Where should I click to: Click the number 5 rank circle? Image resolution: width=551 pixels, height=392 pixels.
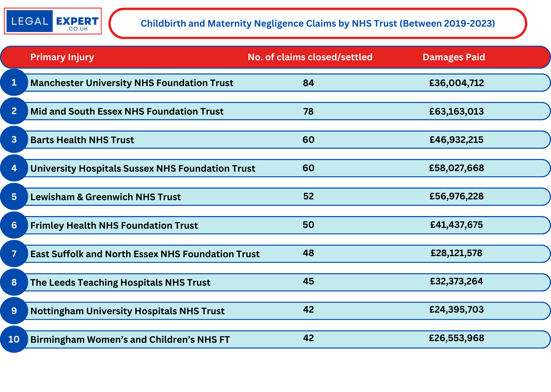pyautogui.click(x=14, y=197)
